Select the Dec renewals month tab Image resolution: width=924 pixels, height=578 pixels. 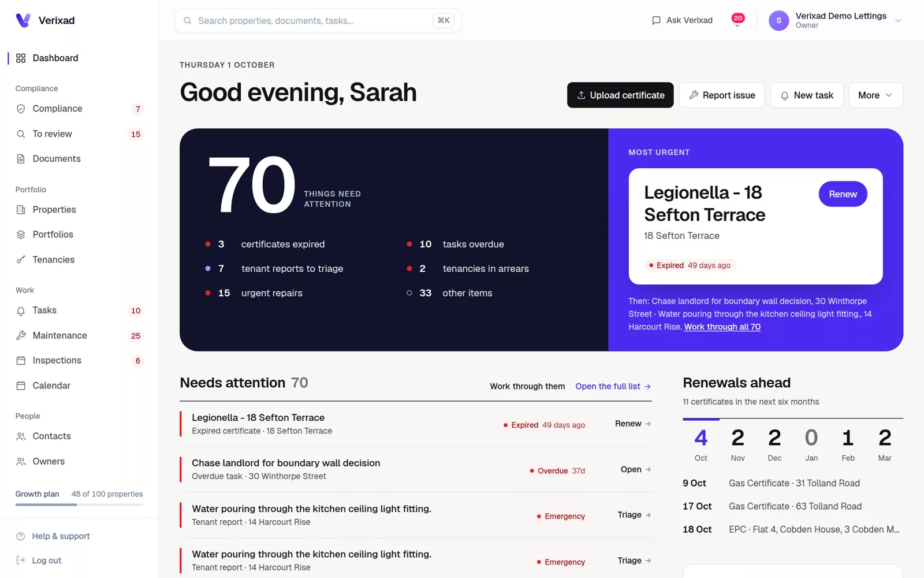pyautogui.click(x=774, y=444)
